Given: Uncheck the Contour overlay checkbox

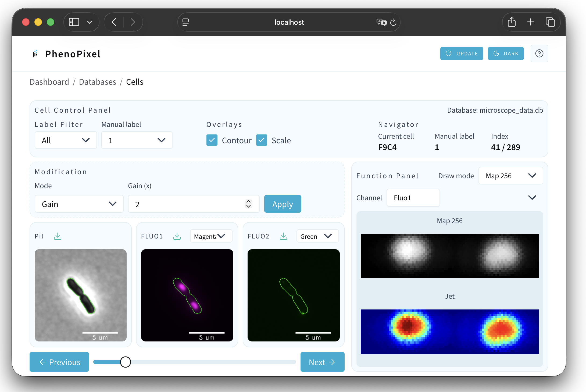Looking at the screenshot, I should pyautogui.click(x=212, y=140).
